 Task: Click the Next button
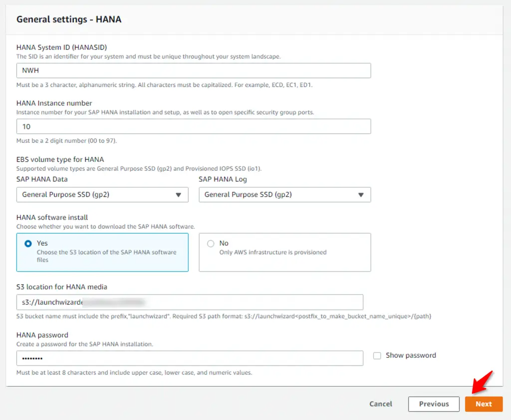point(484,404)
